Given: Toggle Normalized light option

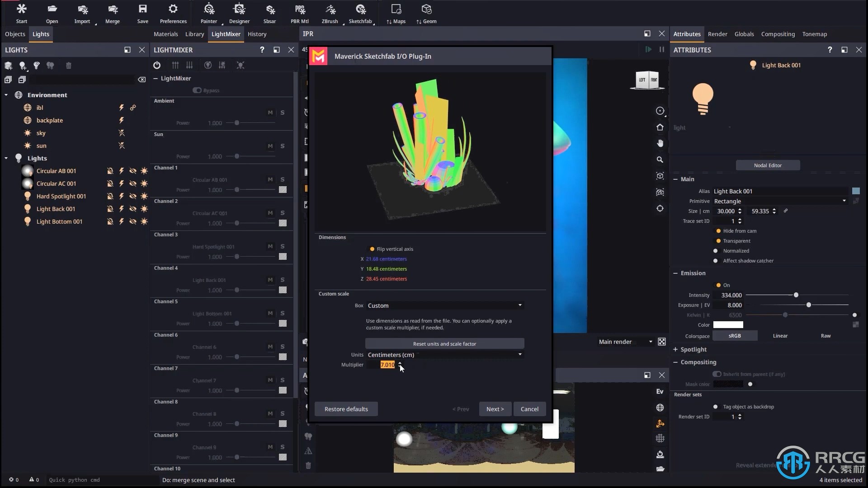Looking at the screenshot, I should [715, 251].
